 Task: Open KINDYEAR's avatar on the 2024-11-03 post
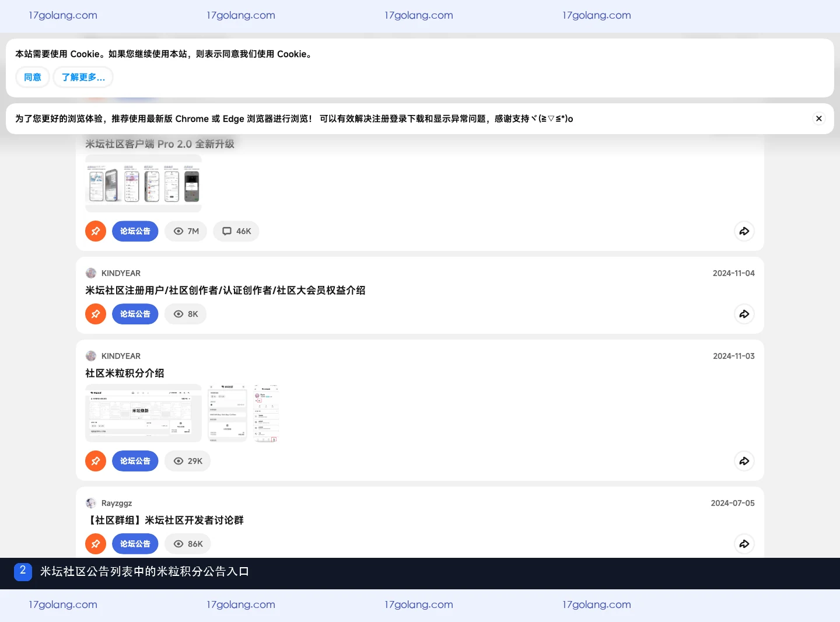pyautogui.click(x=91, y=356)
